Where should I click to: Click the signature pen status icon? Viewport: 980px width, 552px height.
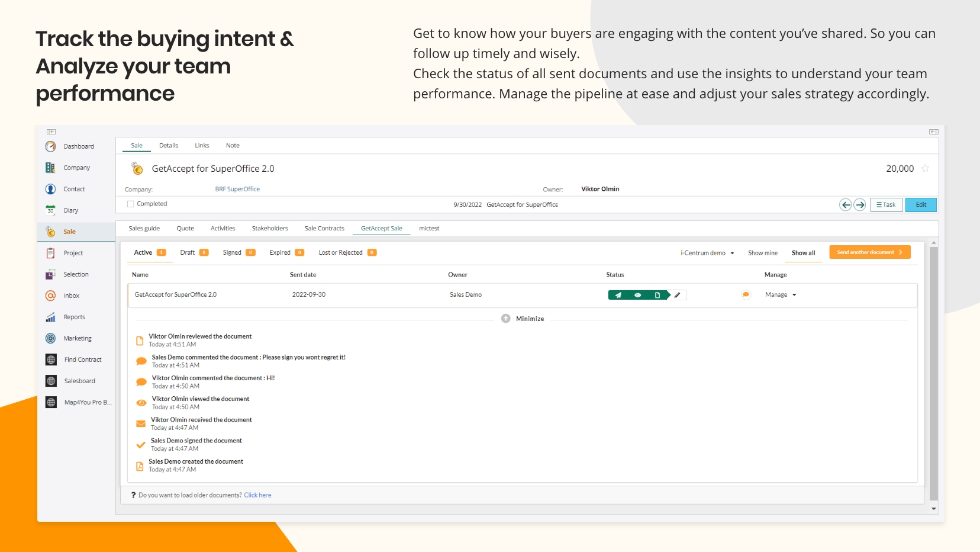pyautogui.click(x=678, y=295)
